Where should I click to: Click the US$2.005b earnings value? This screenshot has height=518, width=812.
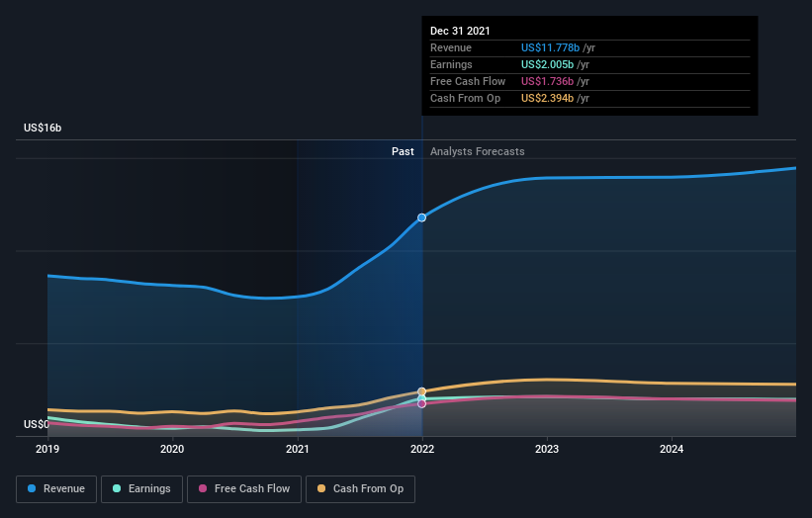547,64
